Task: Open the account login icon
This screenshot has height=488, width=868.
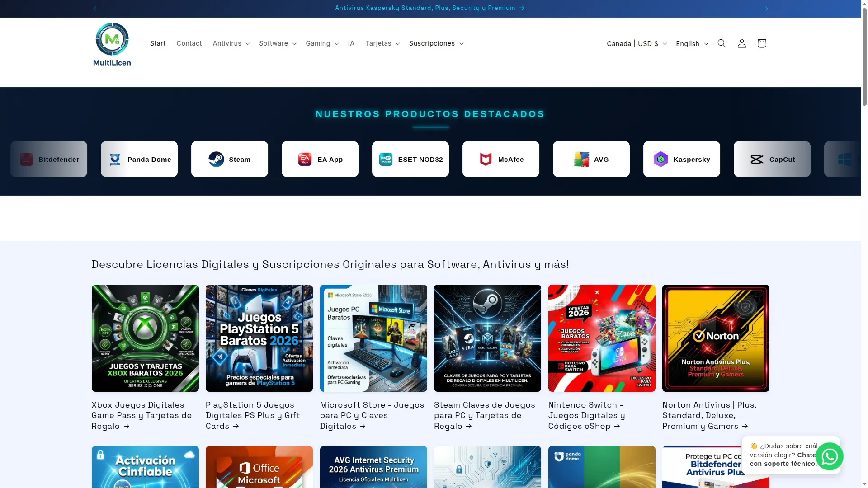Action: pyautogui.click(x=741, y=43)
